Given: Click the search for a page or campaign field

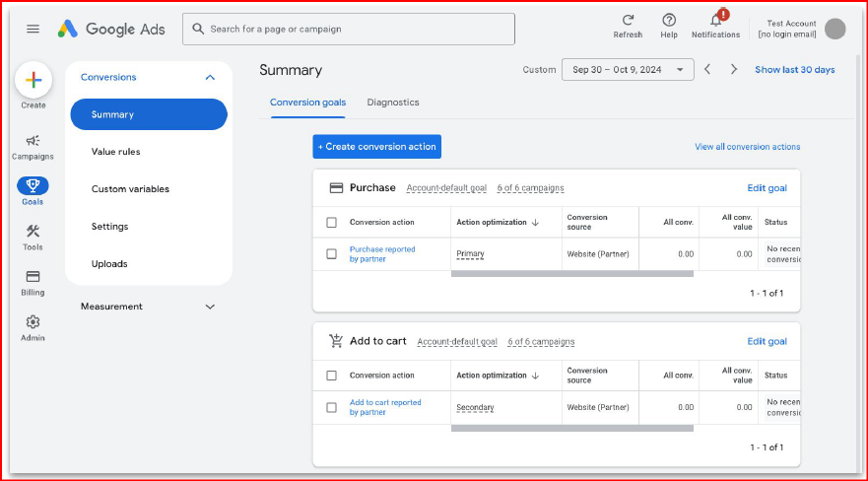Looking at the screenshot, I should click(x=349, y=30).
